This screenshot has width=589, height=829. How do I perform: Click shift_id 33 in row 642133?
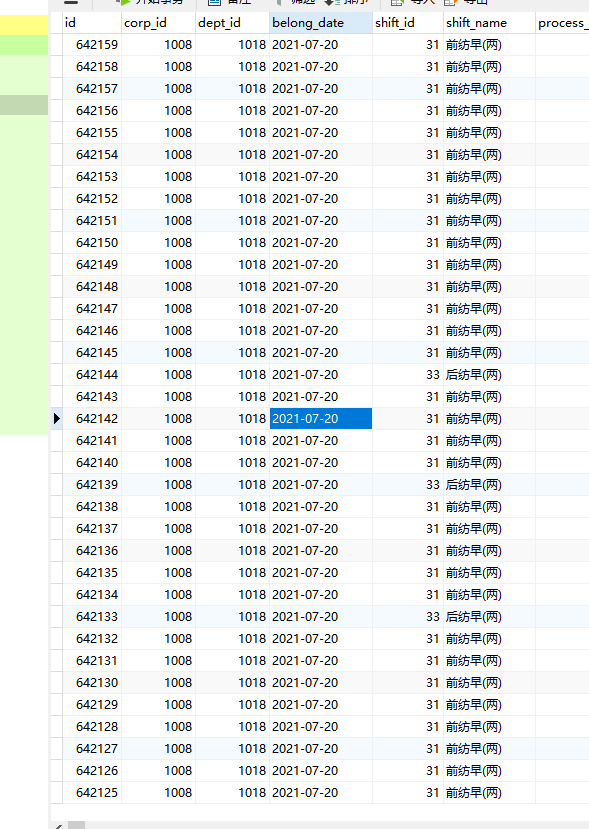408,617
